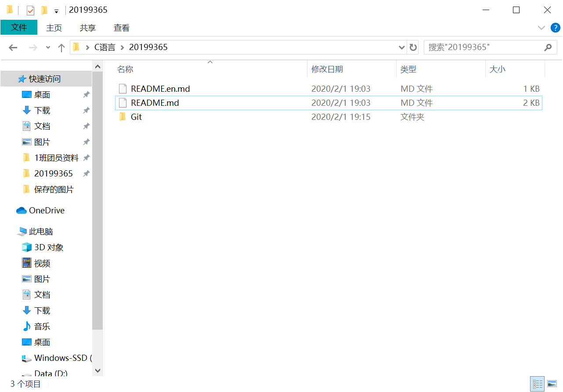Open Help via the blue question mark icon
Viewport: 563px width, 392px height.
pyautogui.click(x=556, y=28)
